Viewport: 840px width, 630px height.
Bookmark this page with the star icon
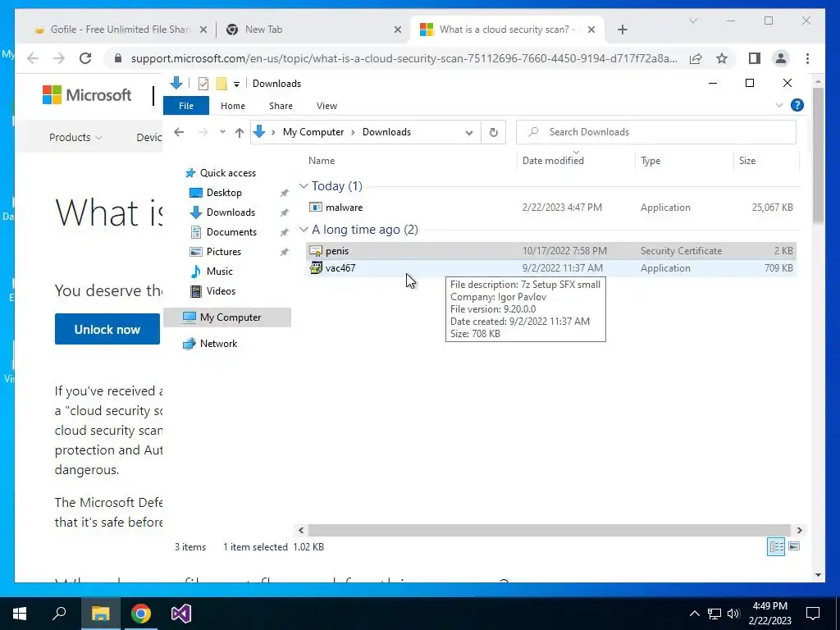[x=722, y=58]
